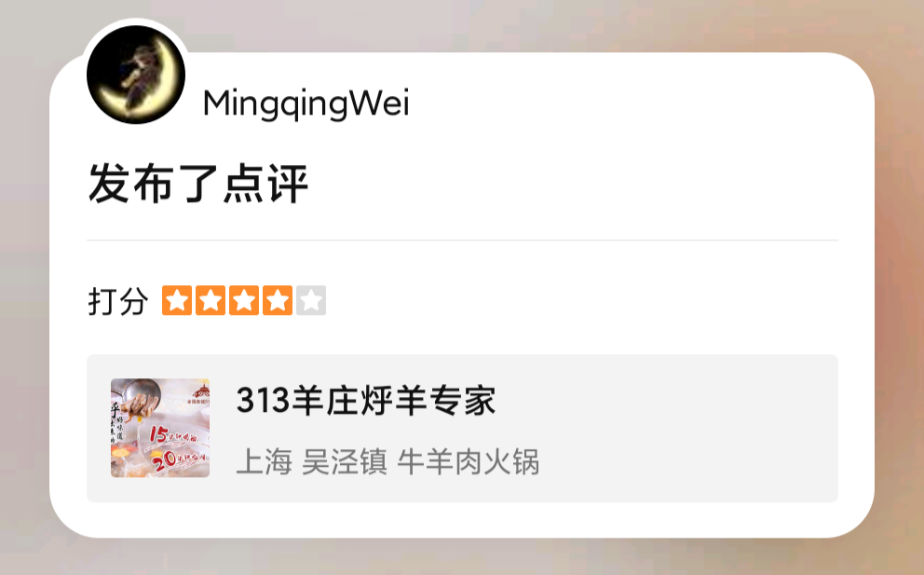Click the red 15 number in restaurant photo

(x=158, y=434)
